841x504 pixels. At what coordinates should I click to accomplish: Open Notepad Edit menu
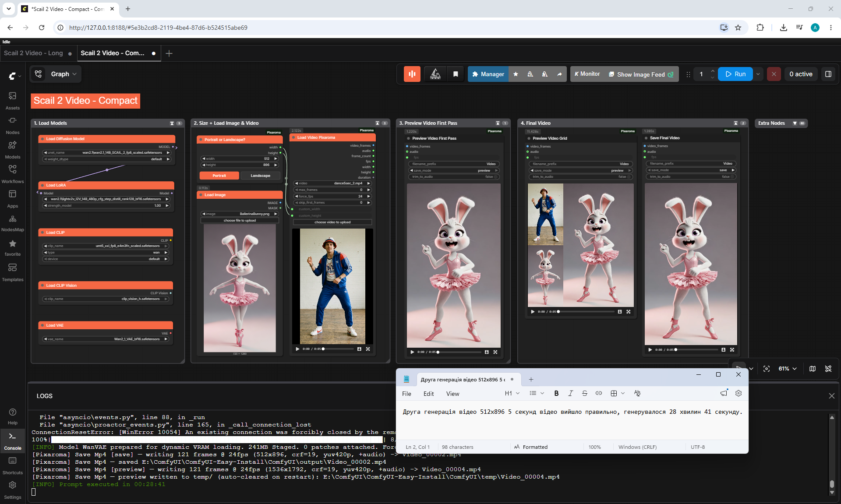(428, 394)
